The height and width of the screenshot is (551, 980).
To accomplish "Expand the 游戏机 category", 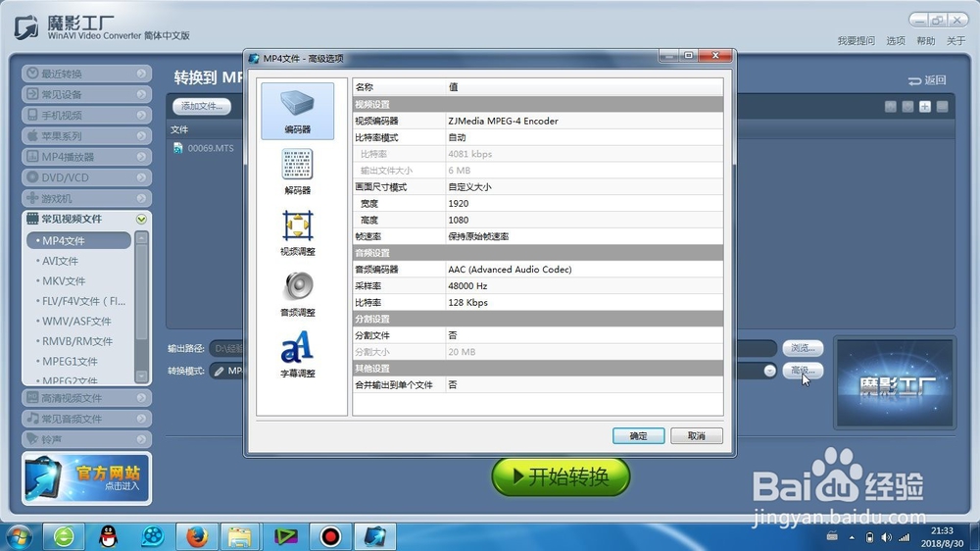I will (87, 198).
